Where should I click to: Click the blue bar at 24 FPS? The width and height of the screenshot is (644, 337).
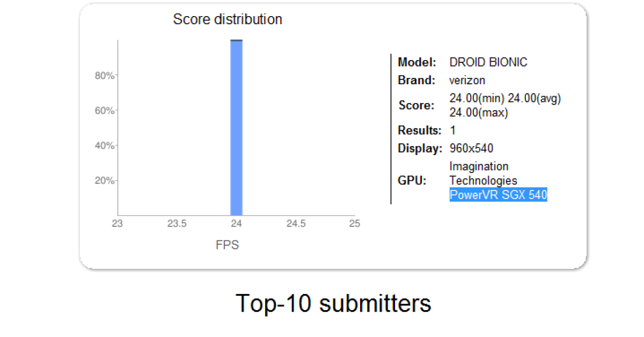[x=236, y=127]
